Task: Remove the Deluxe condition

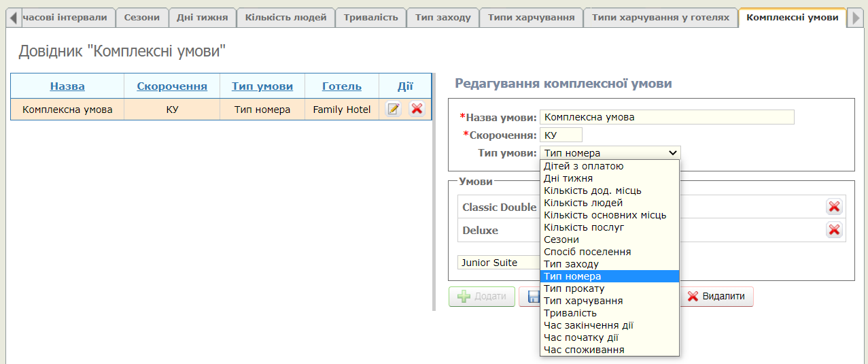Action: click(833, 230)
